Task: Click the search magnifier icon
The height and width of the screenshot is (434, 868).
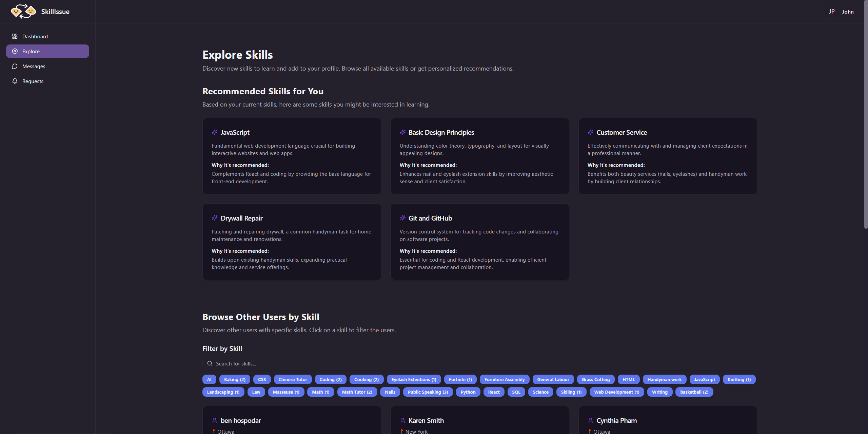Action: click(x=210, y=363)
